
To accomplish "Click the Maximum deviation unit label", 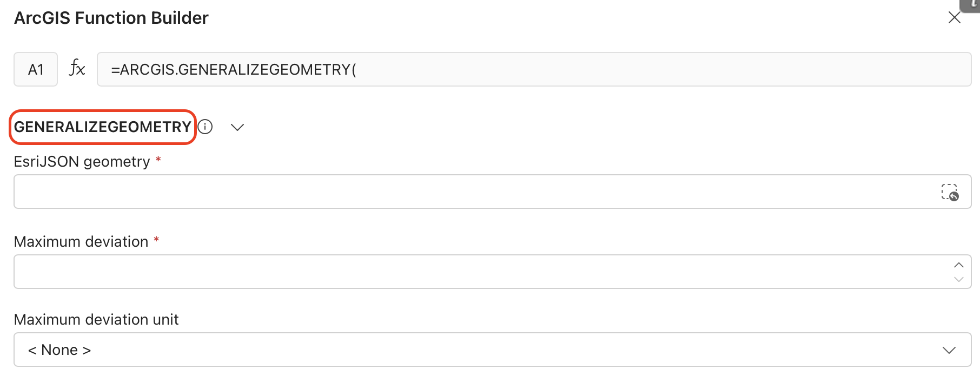I will pyautogui.click(x=96, y=319).
